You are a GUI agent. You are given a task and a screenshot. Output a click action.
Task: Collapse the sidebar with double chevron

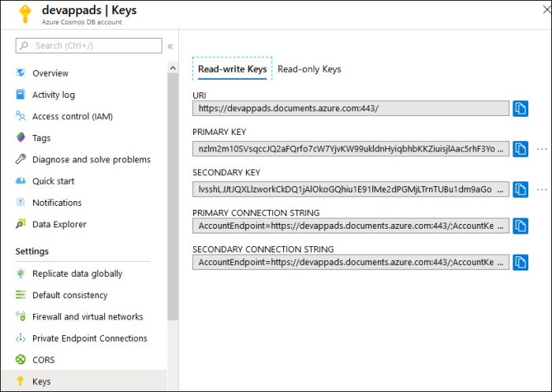pos(170,46)
